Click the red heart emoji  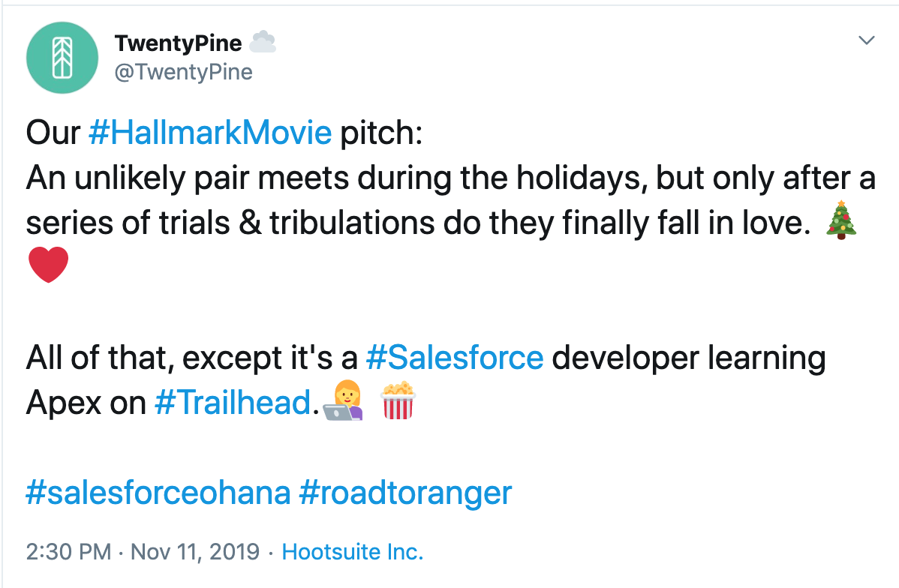click(48, 265)
